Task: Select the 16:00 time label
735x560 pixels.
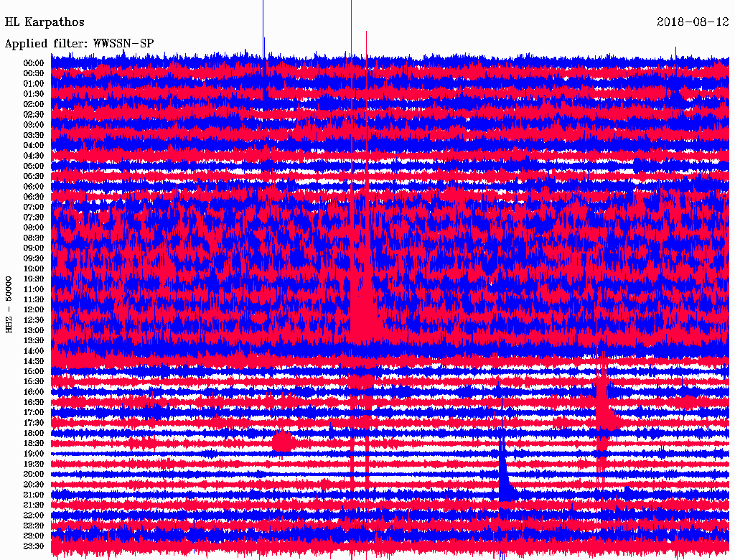Action: point(34,392)
